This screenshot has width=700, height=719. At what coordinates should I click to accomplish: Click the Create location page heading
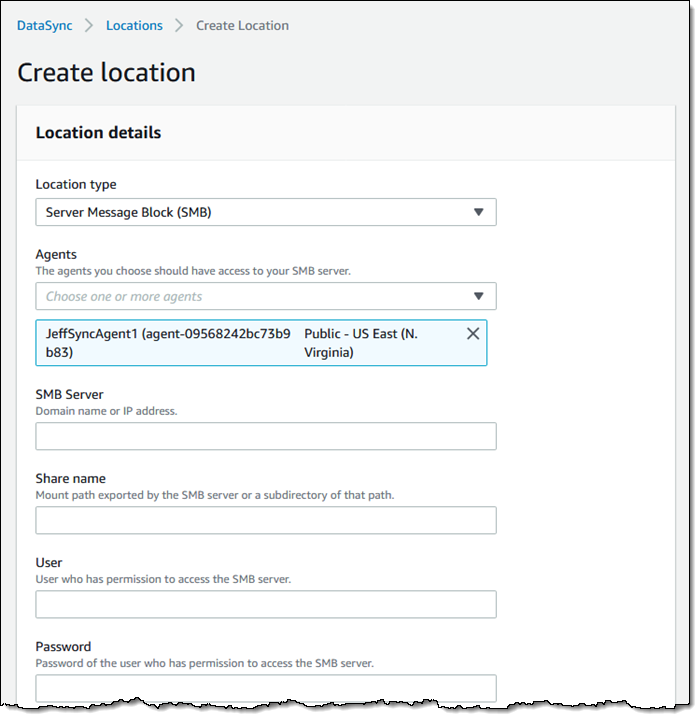point(106,72)
